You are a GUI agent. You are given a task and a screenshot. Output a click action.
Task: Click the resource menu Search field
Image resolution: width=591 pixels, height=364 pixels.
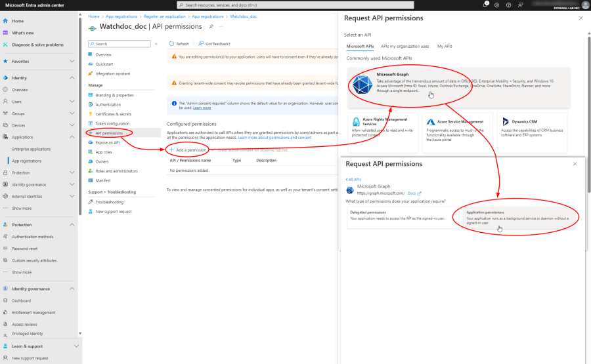point(121,44)
